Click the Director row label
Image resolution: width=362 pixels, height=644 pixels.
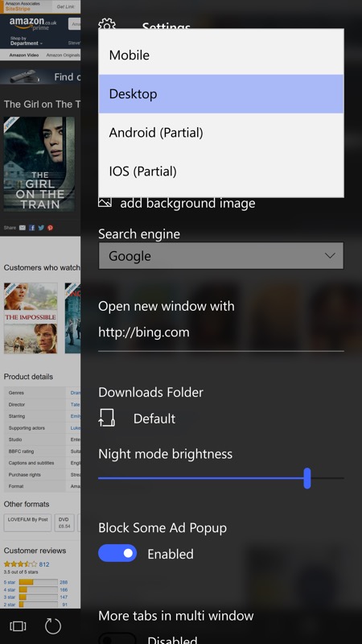pyautogui.click(x=17, y=405)
